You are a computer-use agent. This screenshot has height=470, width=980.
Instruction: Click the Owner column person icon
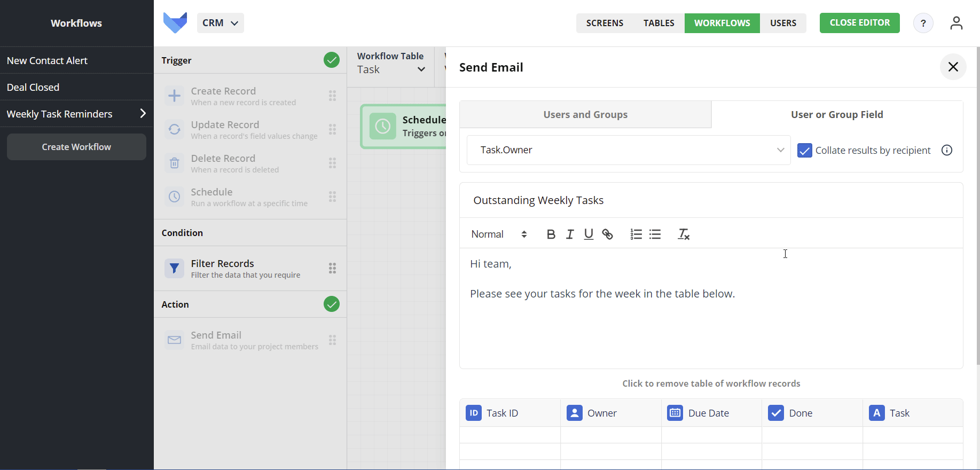575,413
